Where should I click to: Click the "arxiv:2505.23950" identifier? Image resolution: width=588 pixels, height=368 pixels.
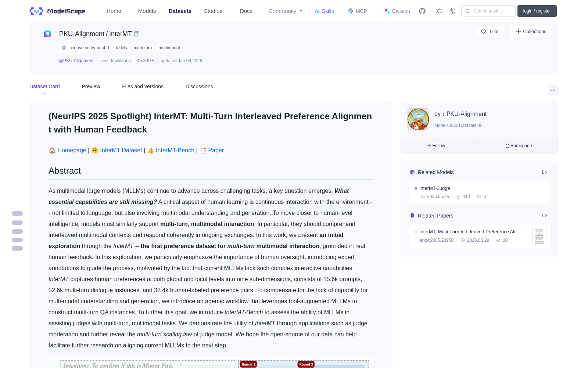tap(437, 240)
